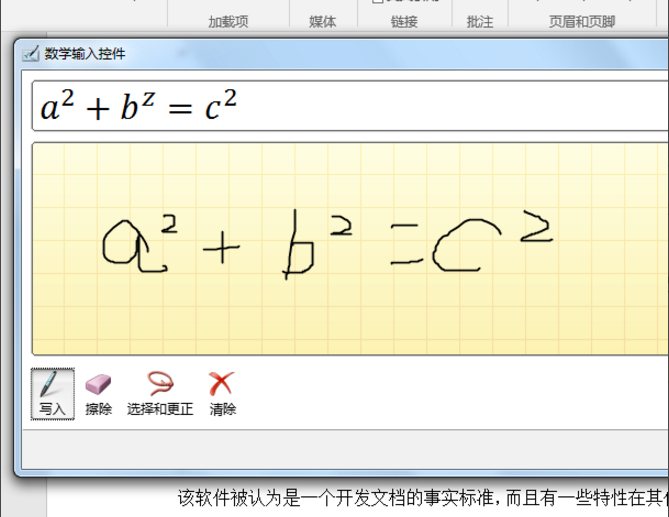Click the 数学输入控件 title bar icon
669x517 pixels.
[x=31, y=54]
